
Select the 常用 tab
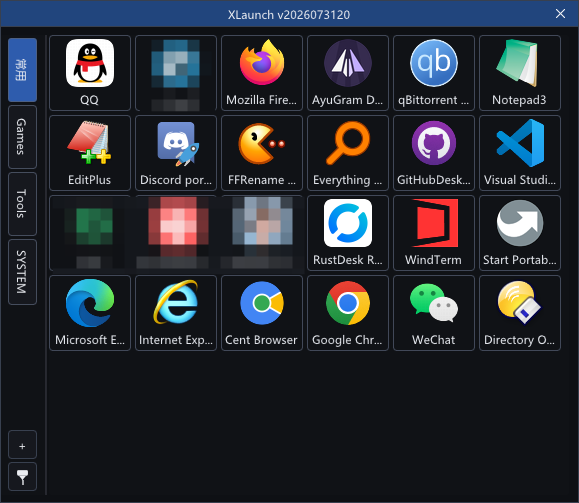coord(22,70)
